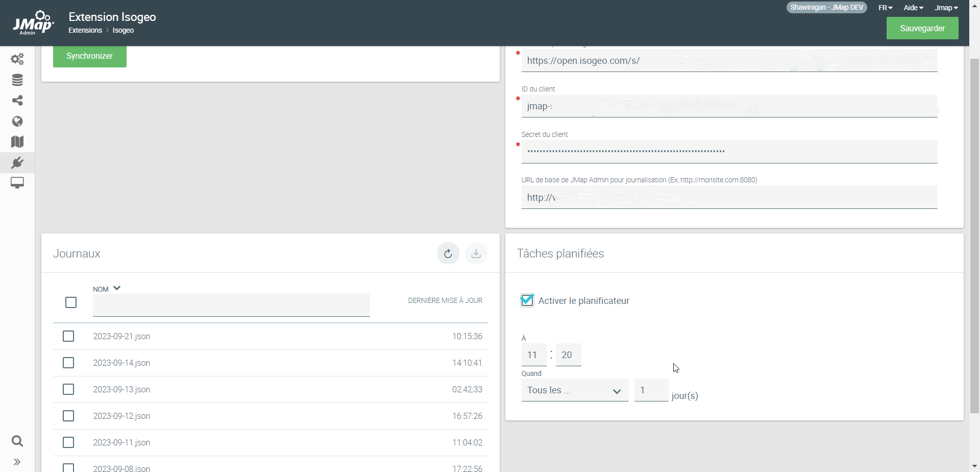
Task: Check the 2023-09-14.json row checkbox
Action: pos(68,363)
